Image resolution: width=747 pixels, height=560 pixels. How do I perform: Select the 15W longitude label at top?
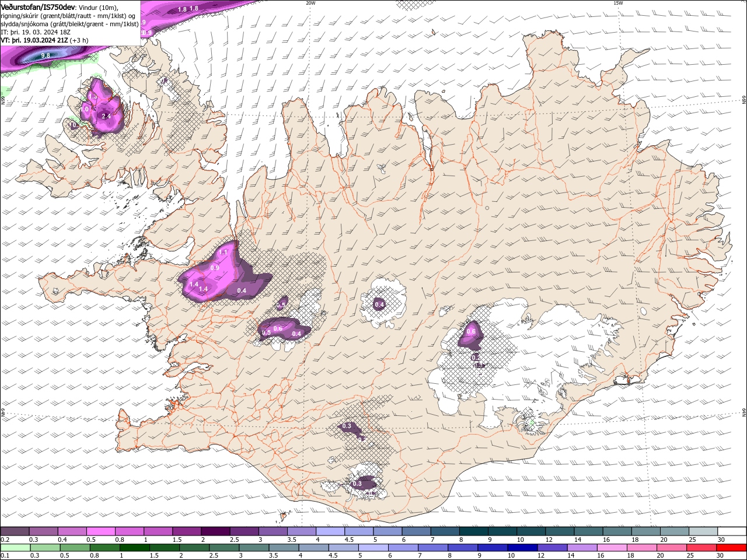[x=618, y=2]
